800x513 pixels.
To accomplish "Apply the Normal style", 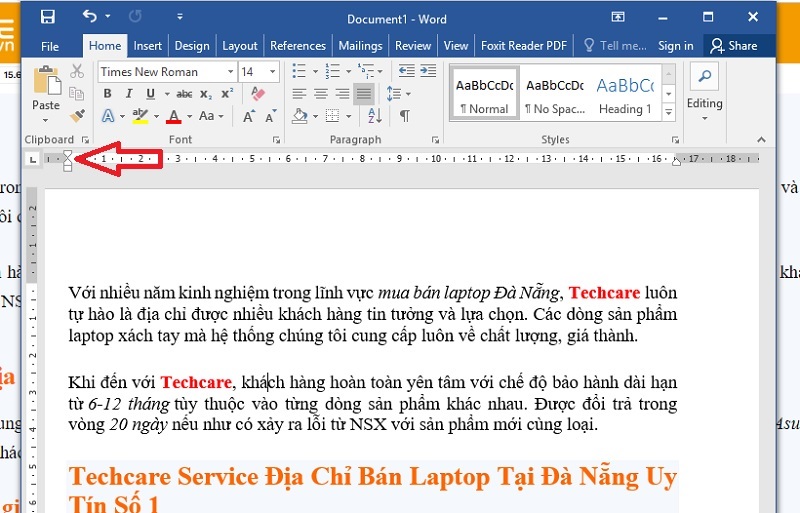I will tap(484, 93).
